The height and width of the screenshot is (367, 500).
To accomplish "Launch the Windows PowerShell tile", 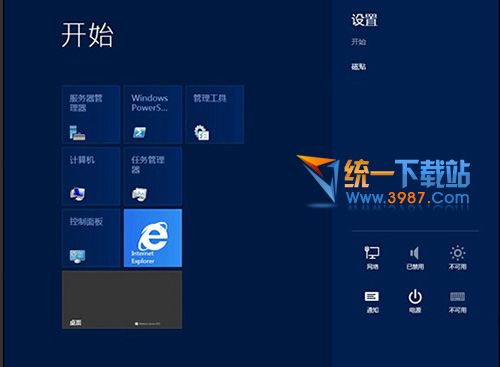I will pyautogui.click(x=153, y=114).
